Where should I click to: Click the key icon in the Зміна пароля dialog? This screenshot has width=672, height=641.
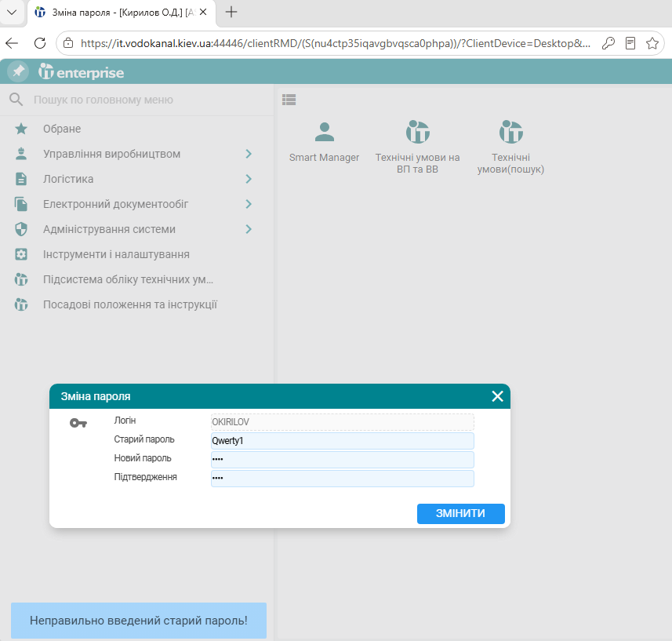point(78,423)
